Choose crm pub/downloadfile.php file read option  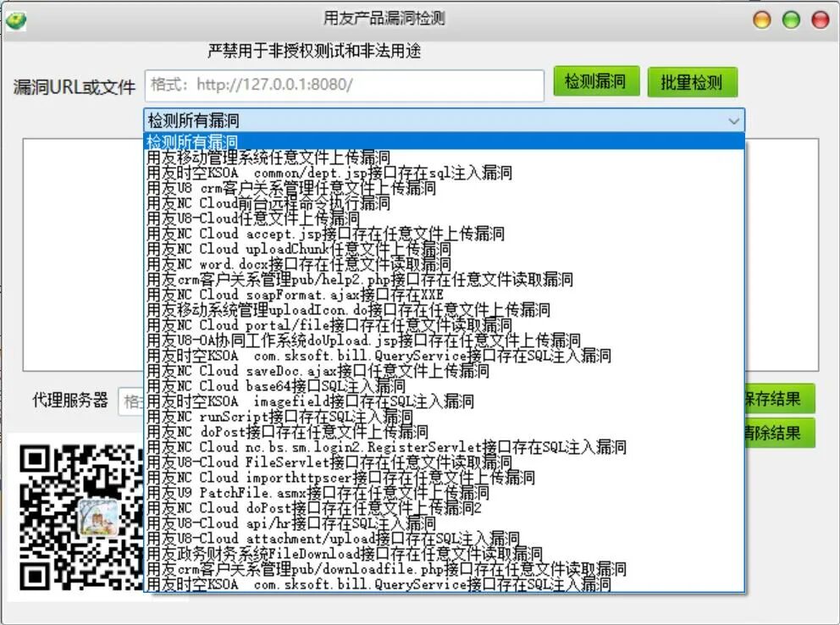[444, 569]
